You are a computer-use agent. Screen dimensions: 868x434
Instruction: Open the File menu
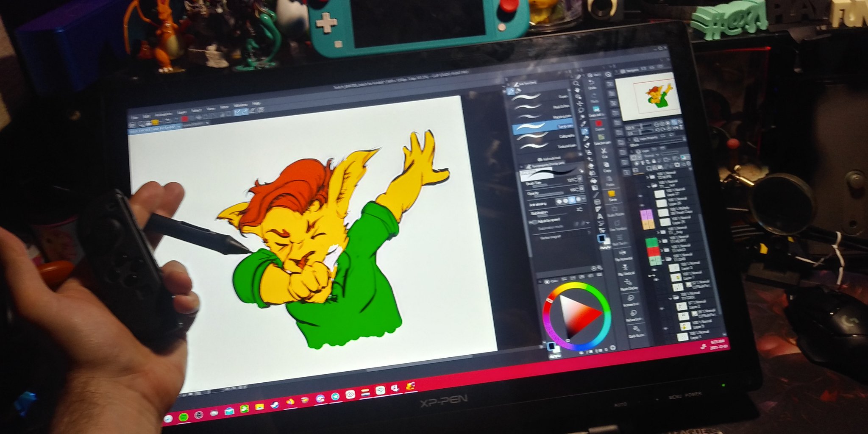coord(134,117)
